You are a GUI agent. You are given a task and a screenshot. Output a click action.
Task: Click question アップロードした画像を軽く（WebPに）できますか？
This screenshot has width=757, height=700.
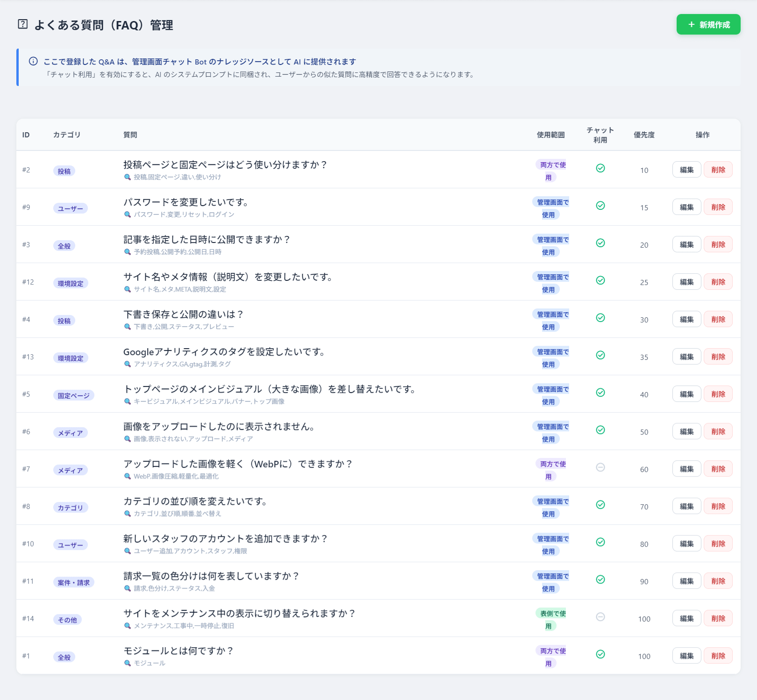(x=238, y=464)
